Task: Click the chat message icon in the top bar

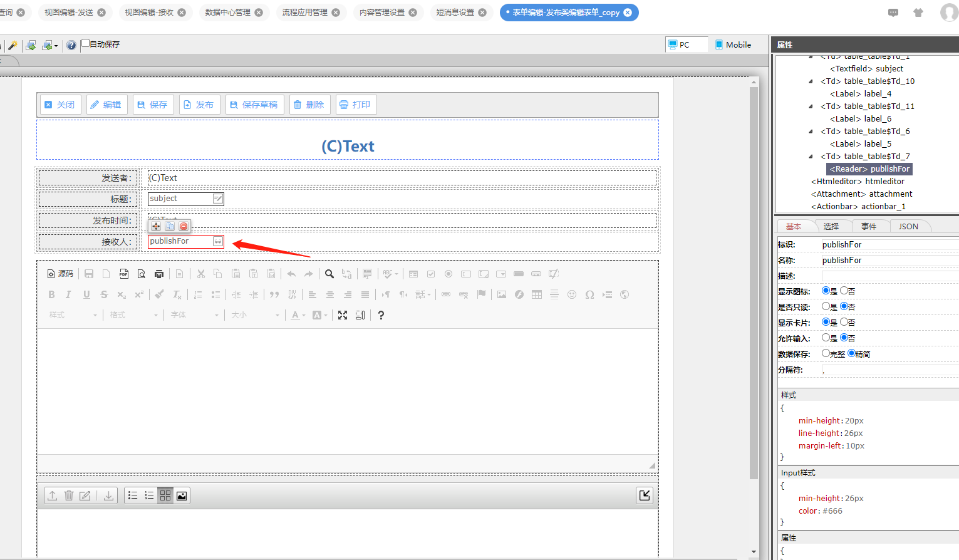Action: (x=893, y=13)
